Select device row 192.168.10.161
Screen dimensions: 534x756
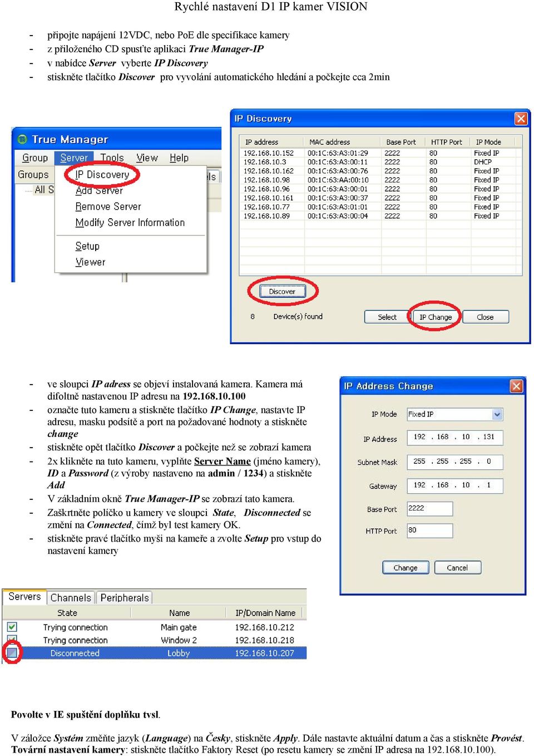(x=381, y=198)
